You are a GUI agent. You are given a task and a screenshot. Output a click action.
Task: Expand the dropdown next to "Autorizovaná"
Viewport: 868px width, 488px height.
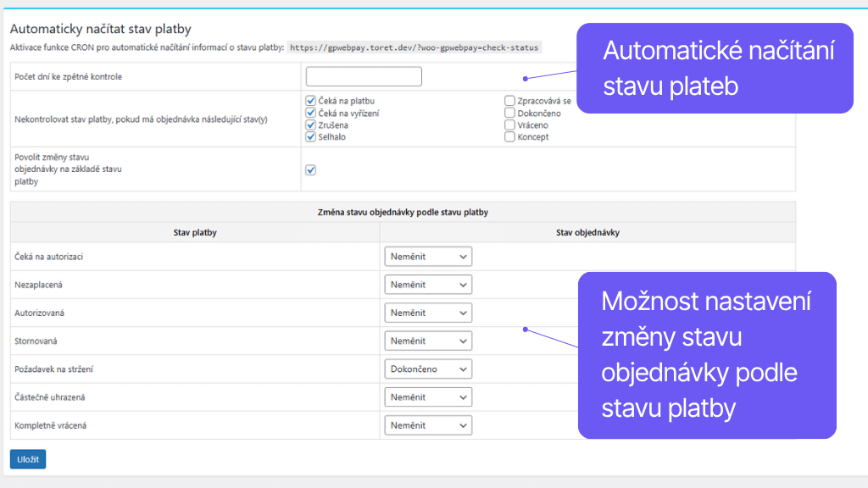pyautogui.click(x=428, y=312)
